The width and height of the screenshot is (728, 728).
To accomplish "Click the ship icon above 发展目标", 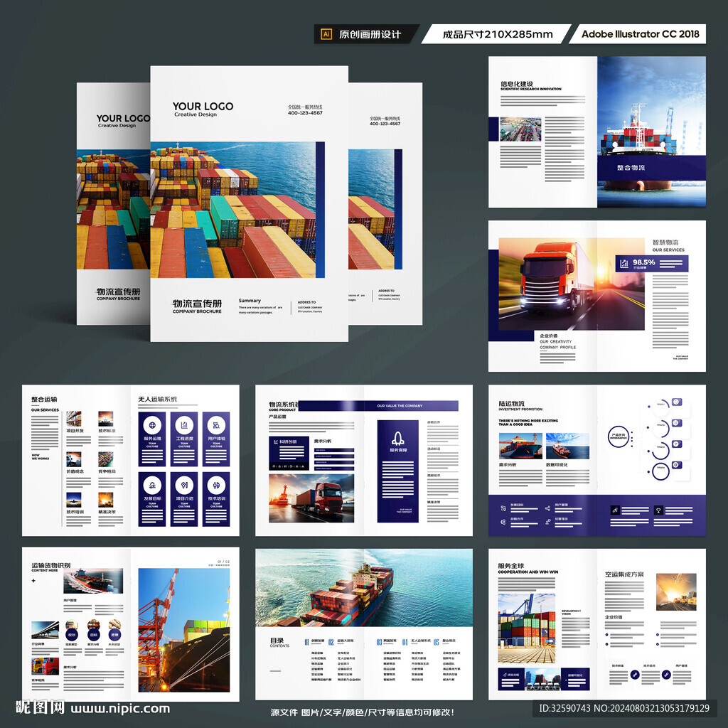I will coord(152,485).
